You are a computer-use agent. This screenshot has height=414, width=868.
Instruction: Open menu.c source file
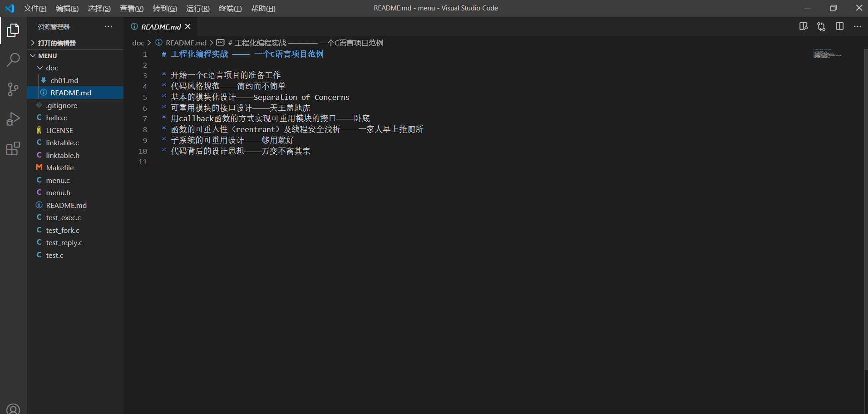(75, 180)
